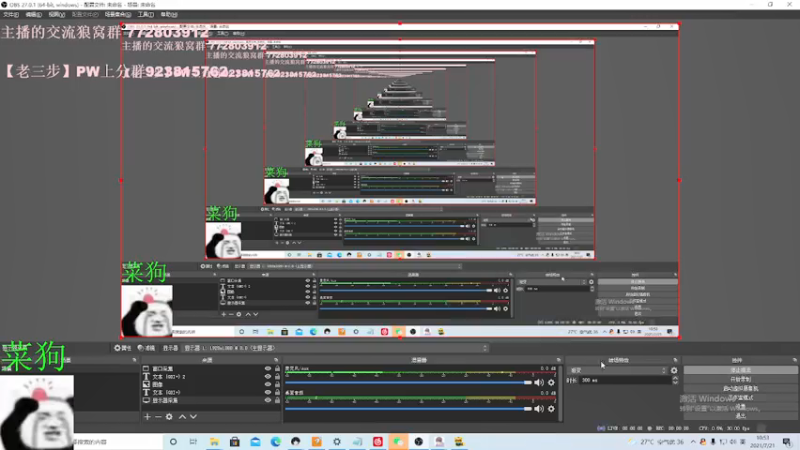800x450 pixels.
Task: Pop out the scene transitions dock panel
Action: point(675,360)
